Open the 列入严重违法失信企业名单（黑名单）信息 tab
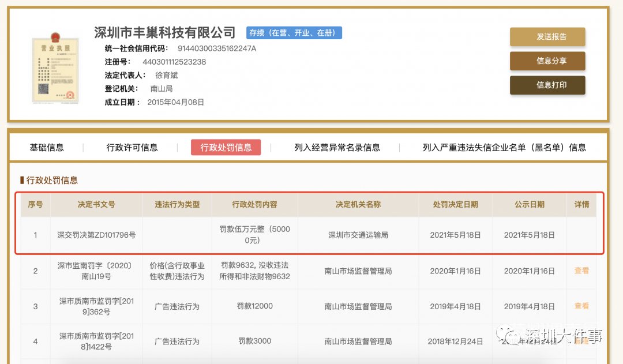This screenshot has height=364, width=623. pos(504,148)
